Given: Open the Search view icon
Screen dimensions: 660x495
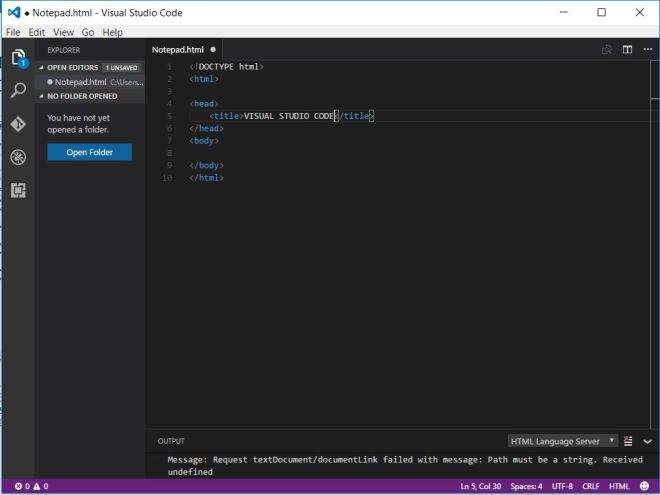Looking at the screenshot, I should [x=18, y=91].
